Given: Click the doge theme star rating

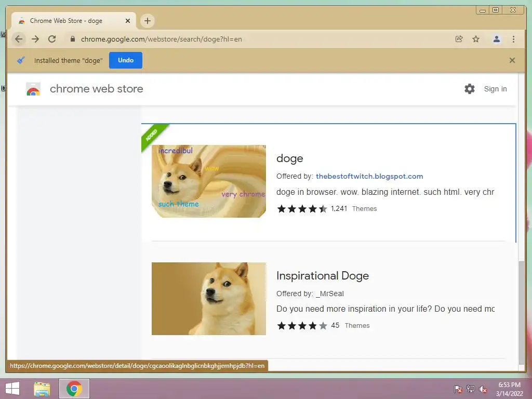Looking at the screenshot, I should pyautogui.click(x=302, y=209).
